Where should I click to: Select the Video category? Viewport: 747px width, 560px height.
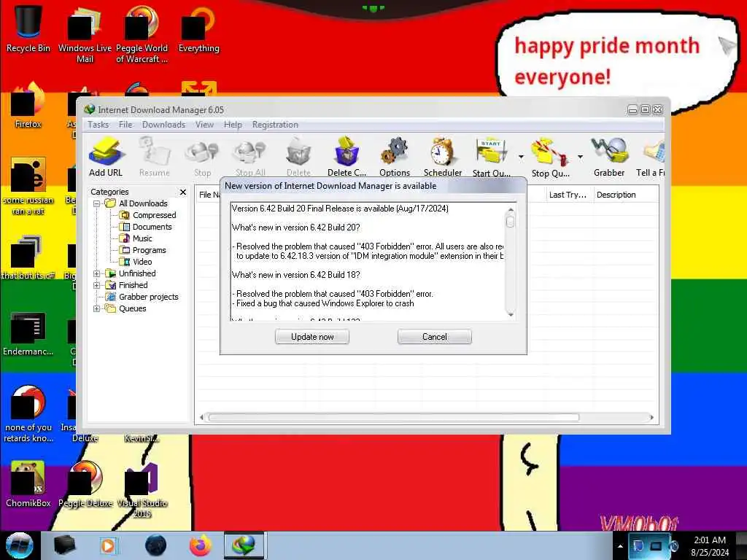tap(142, 262)
